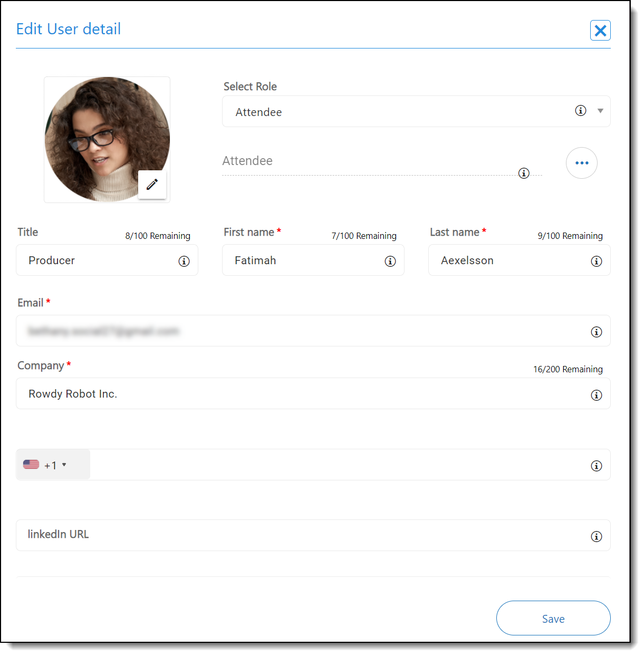Click the '9/100 Remaining' counter text

pyautogui.click(x=570, y=236)
